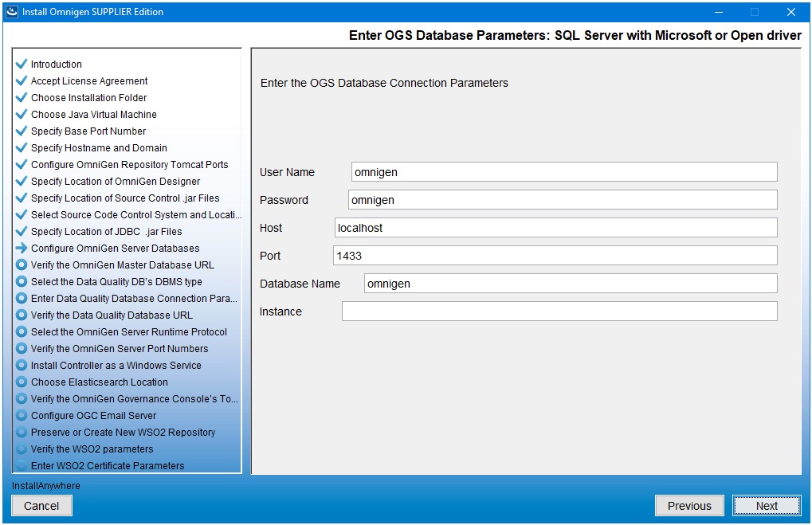Click step text 'Choose Installation Folder'
Screen dimensions: 812x525
pos(88,97)
